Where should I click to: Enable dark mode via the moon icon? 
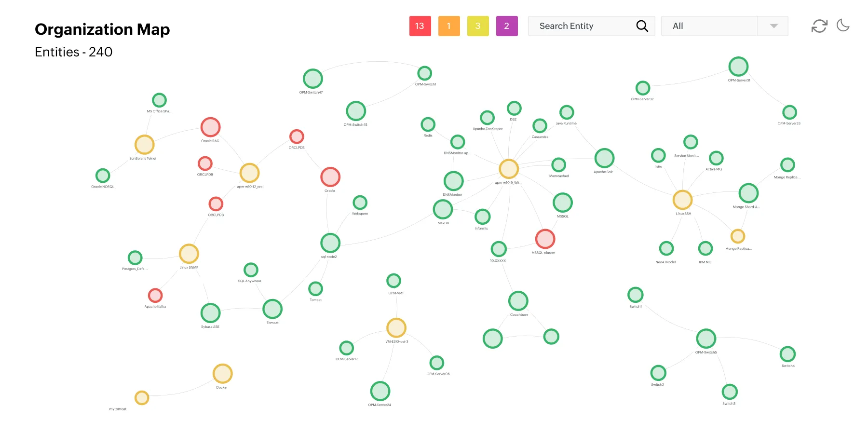point(843,26)
